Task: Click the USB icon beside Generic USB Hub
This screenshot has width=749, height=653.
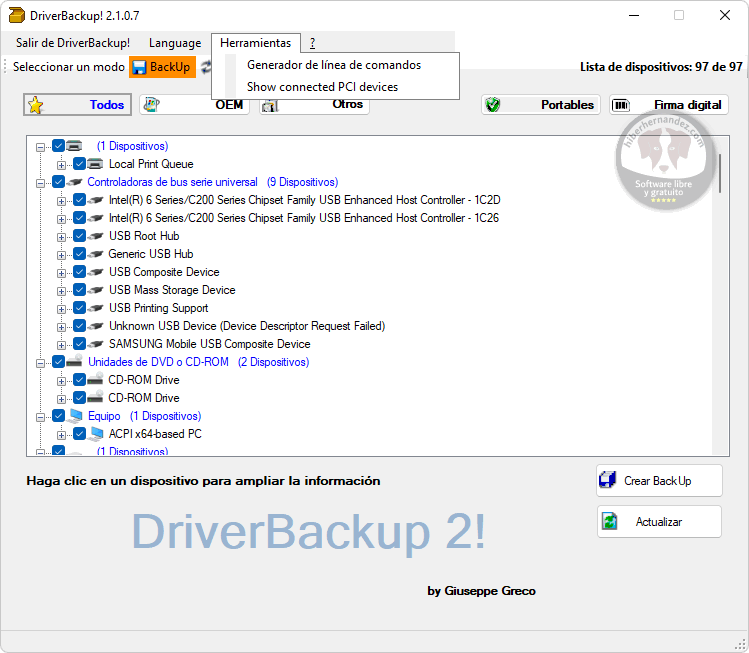Action: point(95,254)
